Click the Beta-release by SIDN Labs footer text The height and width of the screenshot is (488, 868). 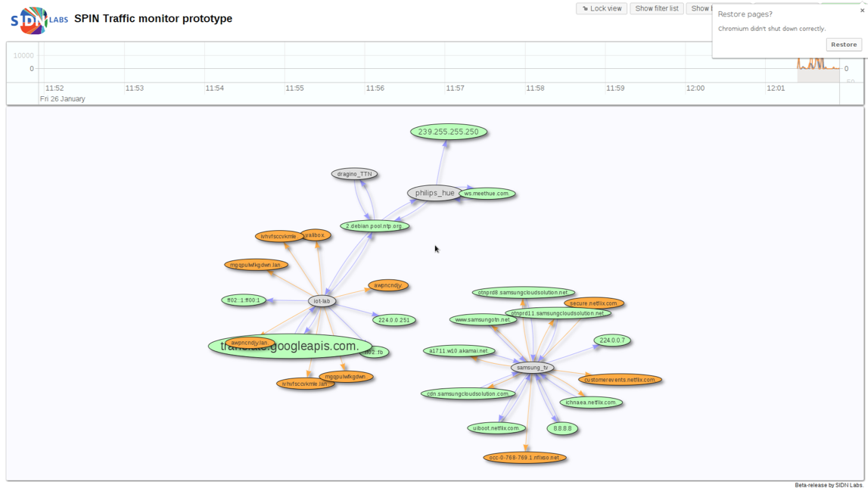(829, 485)
